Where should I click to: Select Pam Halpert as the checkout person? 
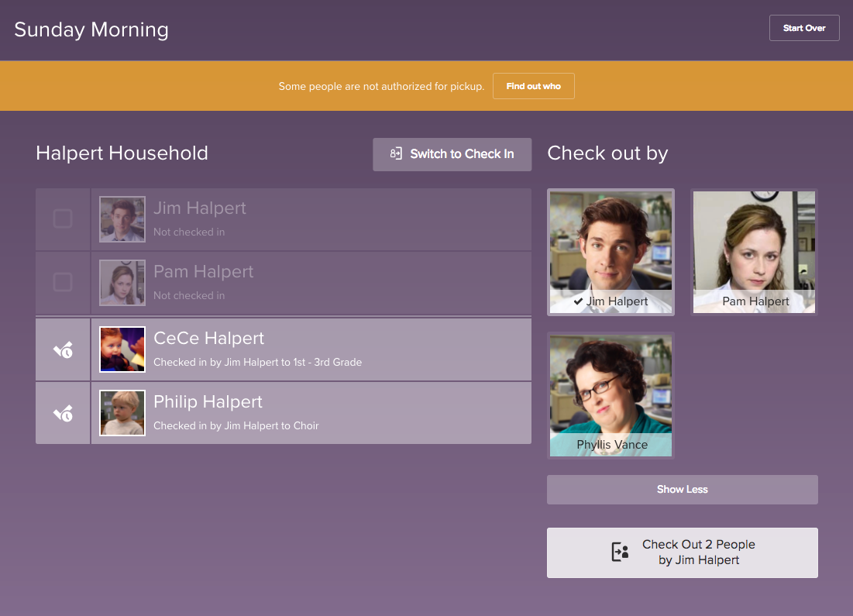coord(755,252)
